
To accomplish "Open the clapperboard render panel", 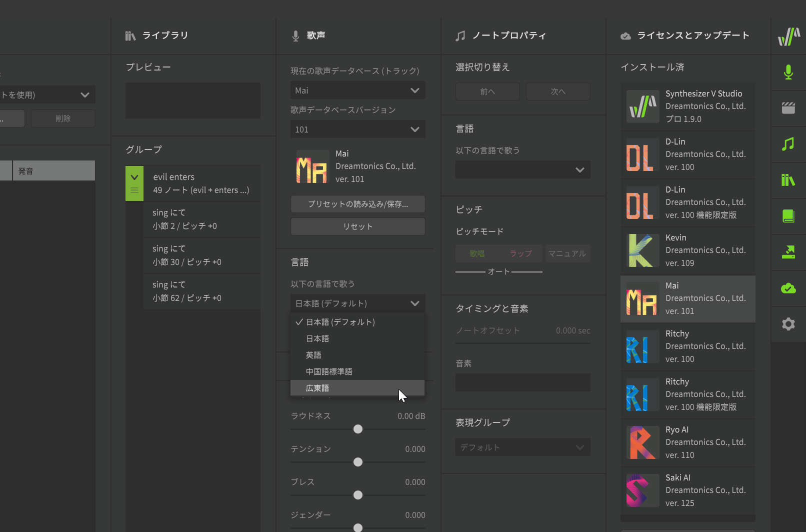I will click(x=788, y=108).
